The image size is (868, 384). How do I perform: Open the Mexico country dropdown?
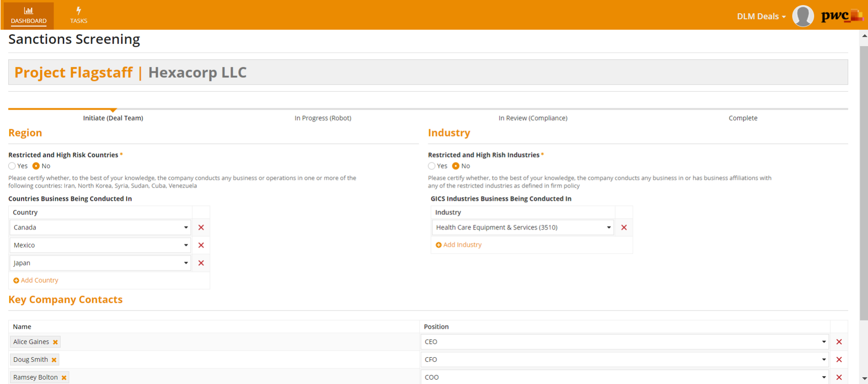click(x=100, y=245)
